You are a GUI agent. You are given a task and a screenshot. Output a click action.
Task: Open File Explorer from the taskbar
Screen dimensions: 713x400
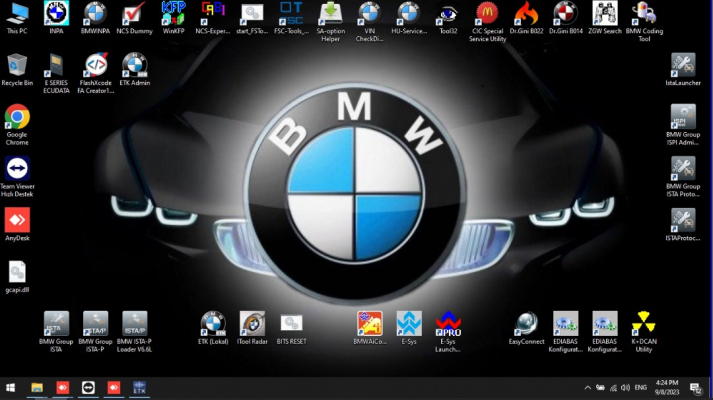[x=37, y=387]
